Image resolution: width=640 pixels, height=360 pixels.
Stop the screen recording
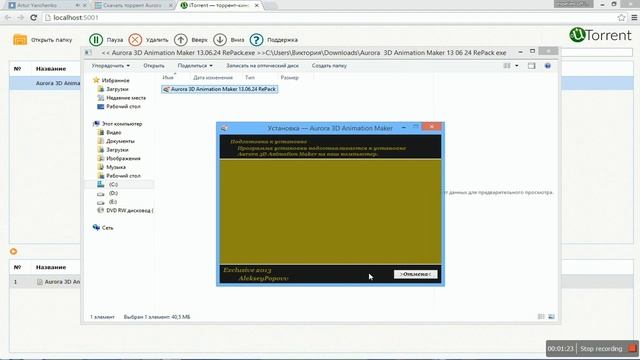click(x=633, y=348)
